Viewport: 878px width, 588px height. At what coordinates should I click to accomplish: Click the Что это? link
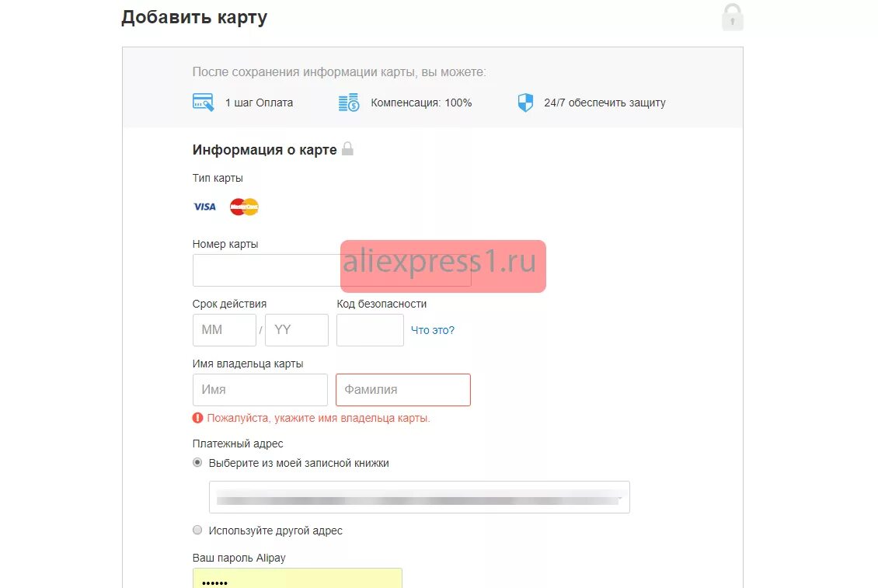pos(433,330)
